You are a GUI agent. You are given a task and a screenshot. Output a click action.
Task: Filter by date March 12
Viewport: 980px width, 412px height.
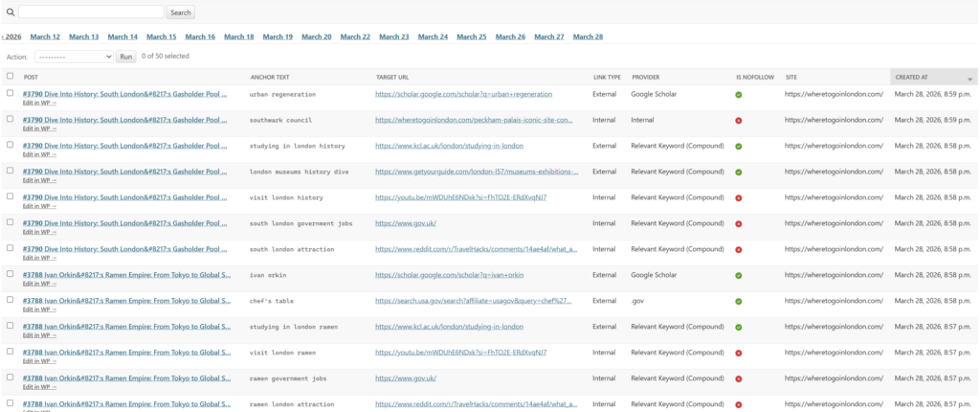point(45,37)
